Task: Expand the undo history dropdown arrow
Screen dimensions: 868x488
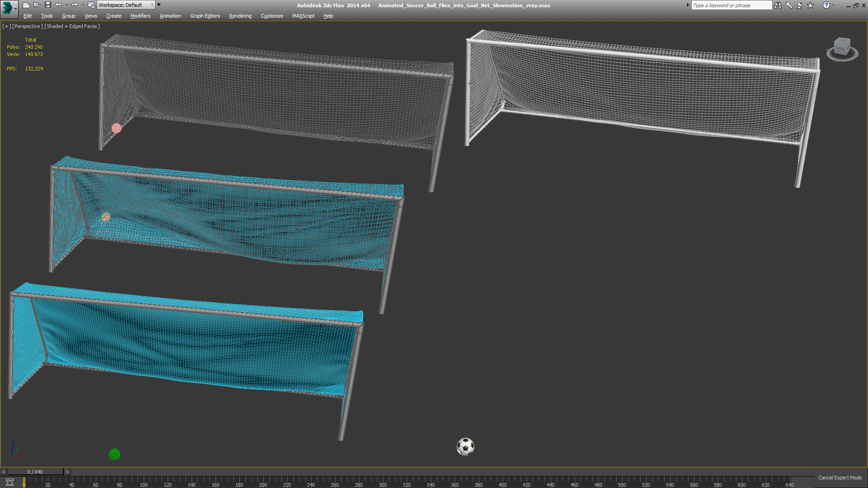Action: [x=66, y=5]
